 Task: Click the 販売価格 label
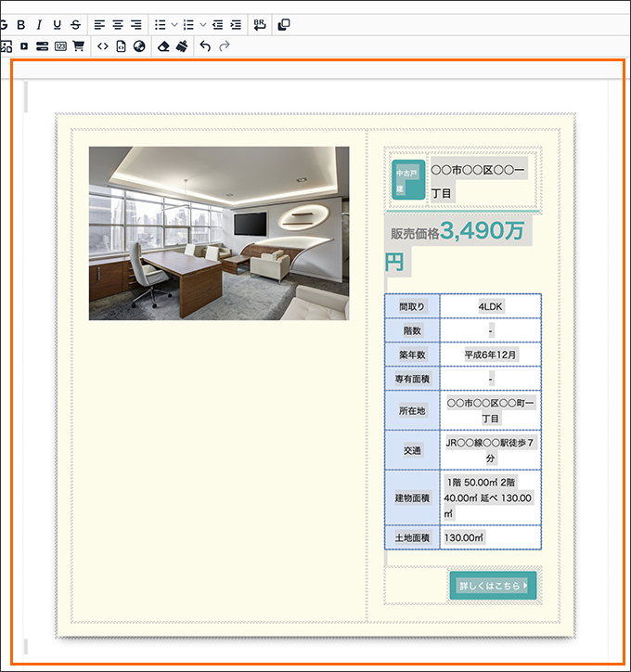coord(415,234)
